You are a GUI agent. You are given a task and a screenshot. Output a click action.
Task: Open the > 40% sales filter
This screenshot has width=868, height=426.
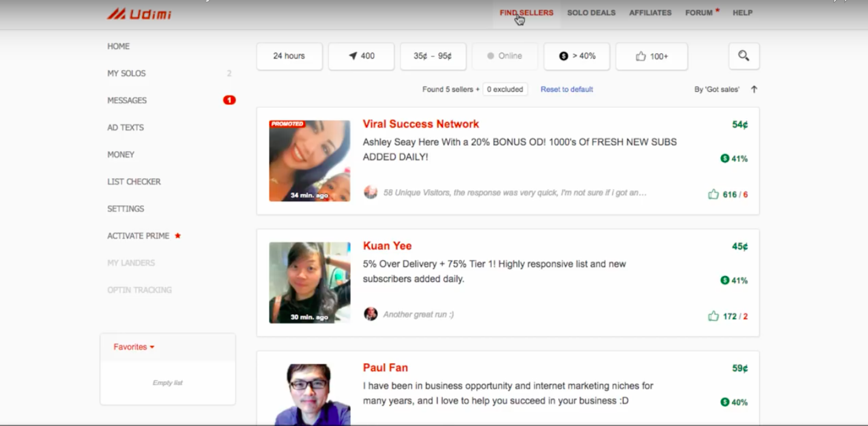[576, 56]
